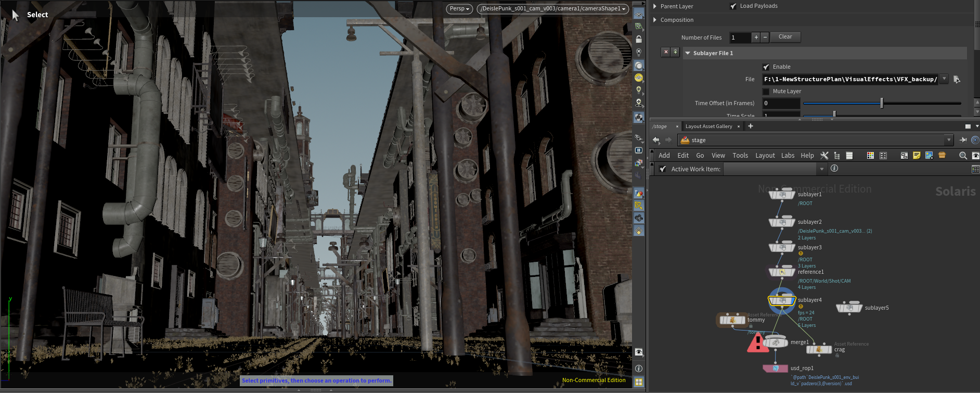Open the Persp viewport dropdown
The image size is (980, 393).
(x=459, y=9)
